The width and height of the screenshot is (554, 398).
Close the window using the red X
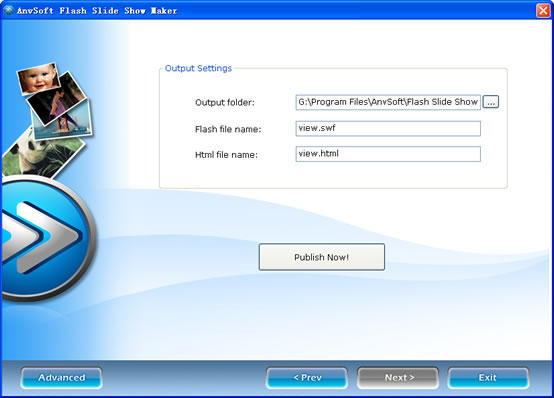pyautogui.click(x=543, y=10)
